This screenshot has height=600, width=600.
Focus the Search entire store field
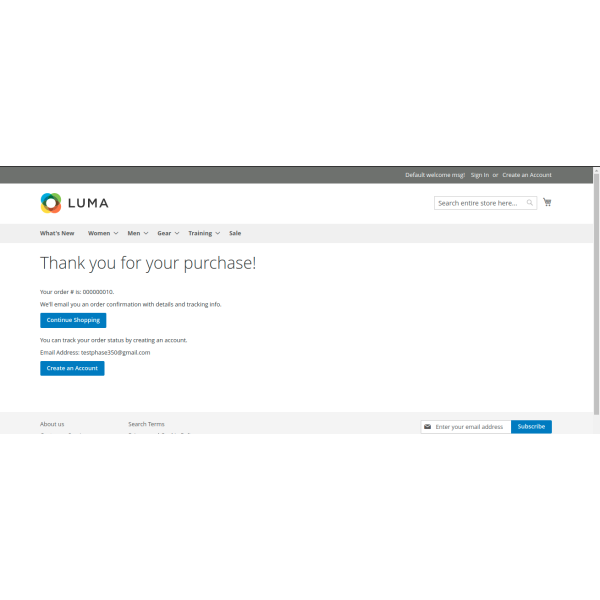pos(480,203)
